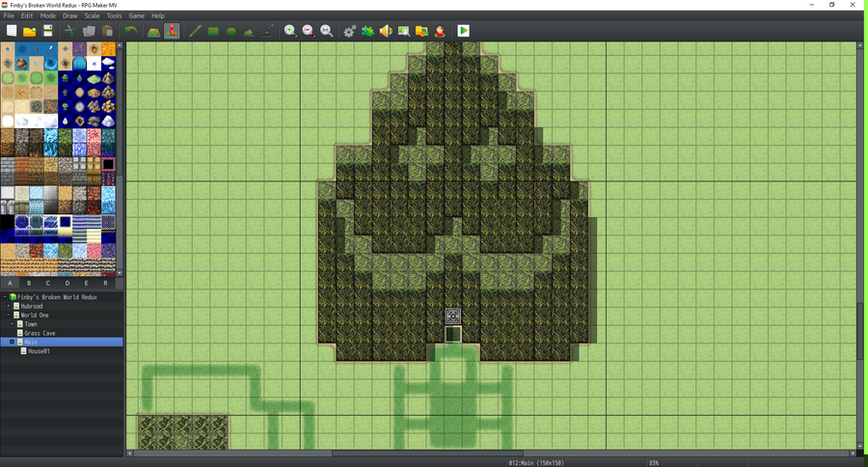
Task: Open the Character Generator icon
Action: [x=440, y=31]
